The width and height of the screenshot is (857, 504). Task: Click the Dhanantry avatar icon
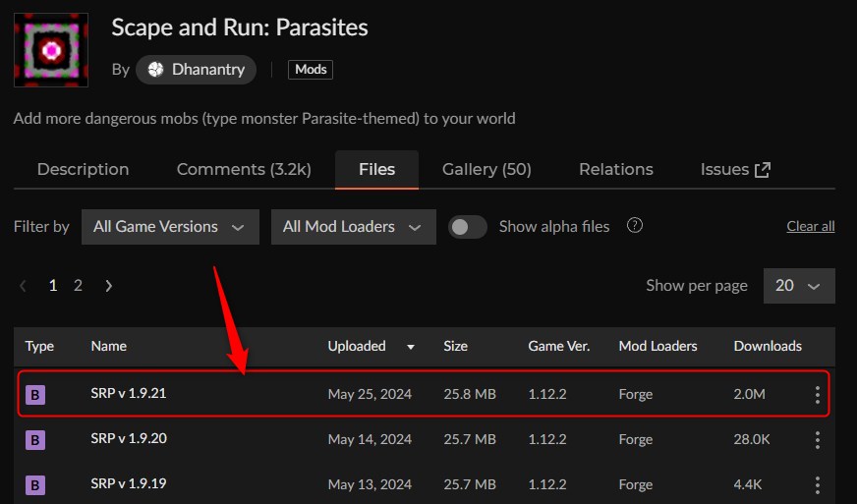pyautogui.click(x=155, y=70)
